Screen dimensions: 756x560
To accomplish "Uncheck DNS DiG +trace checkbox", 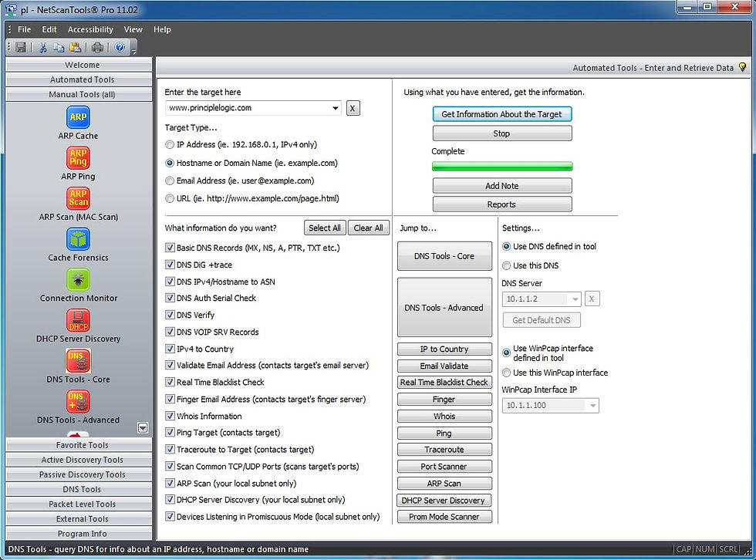I will (x=170, y=265).
